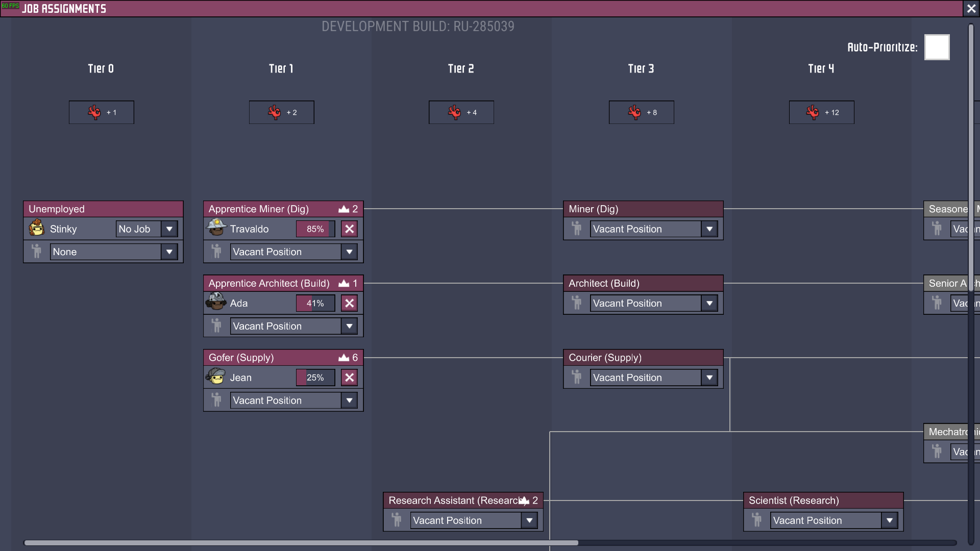The height and width of the screenshot is (551, 980).
Task: Click the Architect (Build) job title
Action: [x=604, y=283]
